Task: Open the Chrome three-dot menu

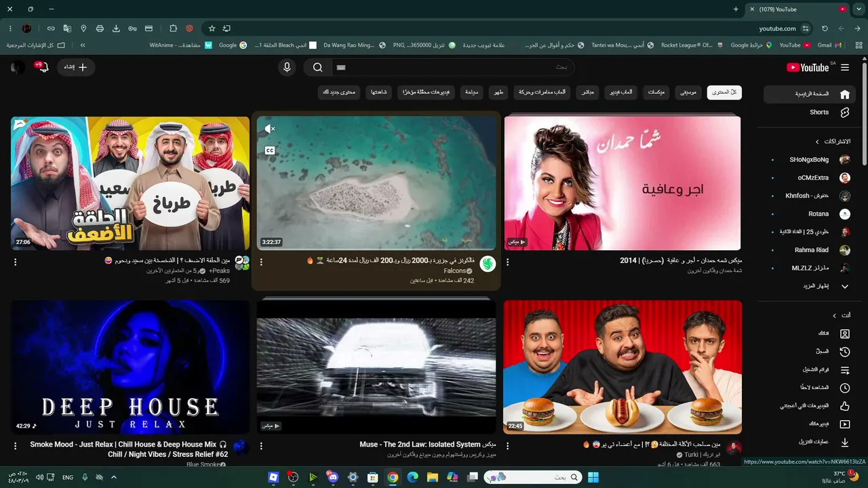Action: pos(10,28)
